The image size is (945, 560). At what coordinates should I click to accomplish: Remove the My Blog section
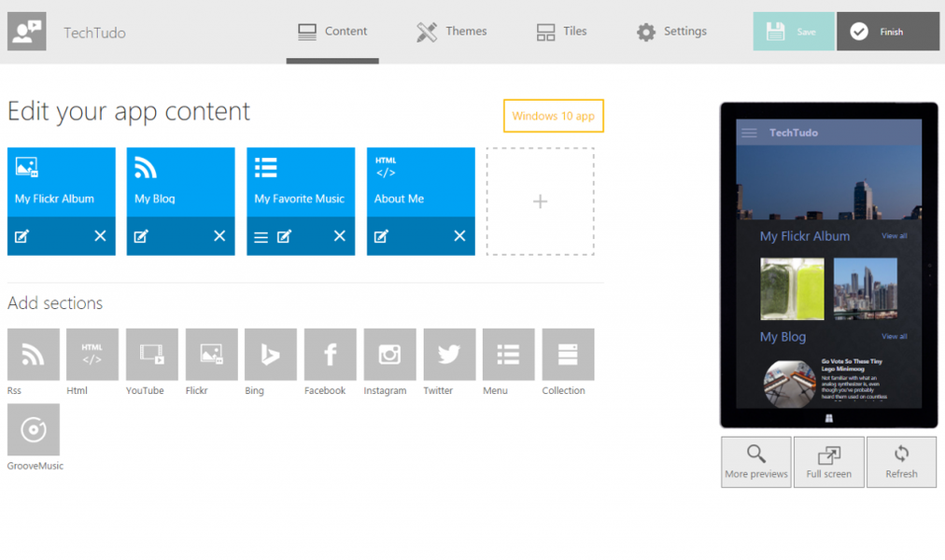[219, 236]
